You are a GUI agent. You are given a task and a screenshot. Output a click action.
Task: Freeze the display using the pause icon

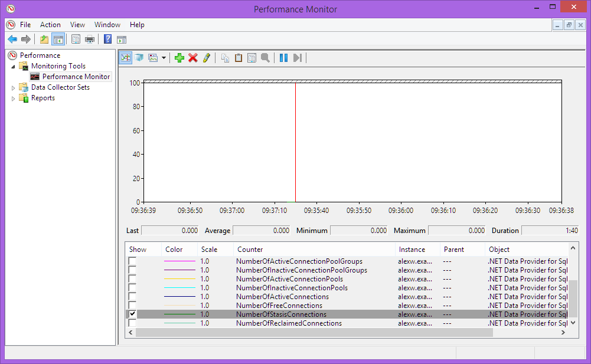284,57
